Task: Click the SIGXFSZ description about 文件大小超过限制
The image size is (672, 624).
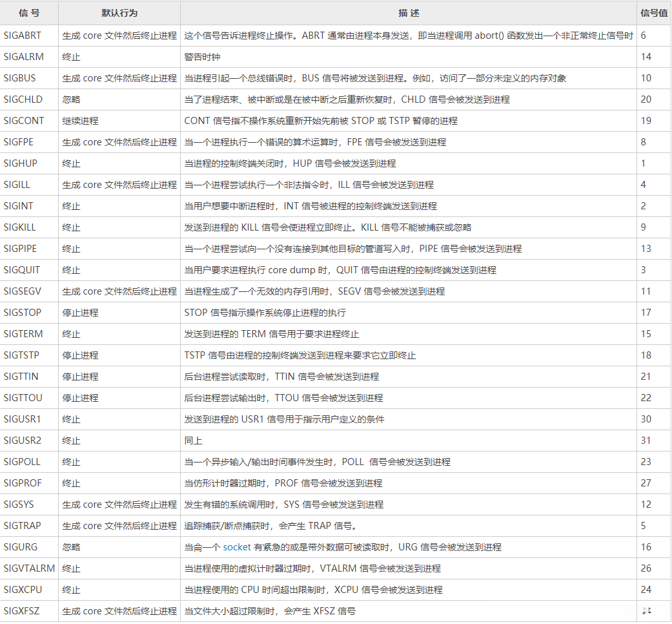Action: [x=270, y=611]
